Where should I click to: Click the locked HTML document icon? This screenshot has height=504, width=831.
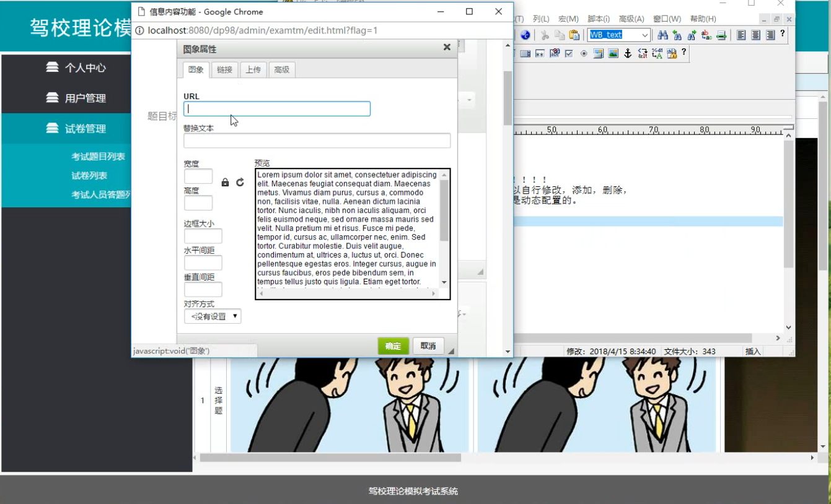pos(672,53)
